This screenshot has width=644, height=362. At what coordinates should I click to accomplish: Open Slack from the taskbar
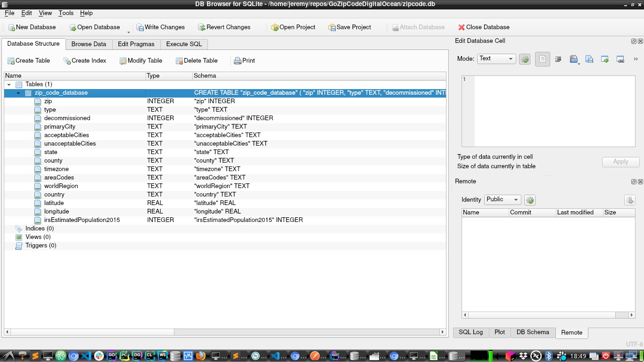point(99,356)
